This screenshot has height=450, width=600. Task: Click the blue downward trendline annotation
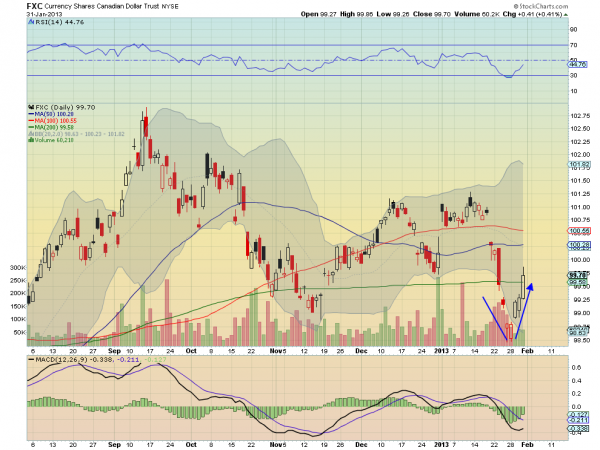click(x=495, y=318)
